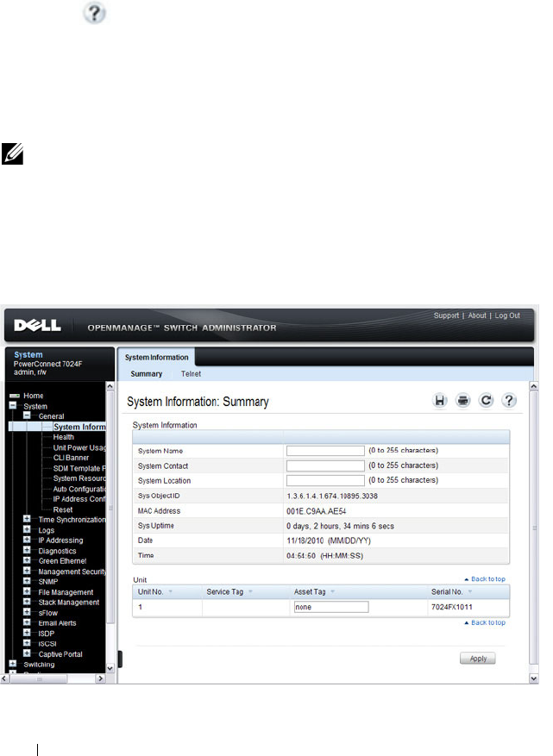This screenshot has width=553, height=756.
Task: Collapse the System tree node
Action: 13,406
